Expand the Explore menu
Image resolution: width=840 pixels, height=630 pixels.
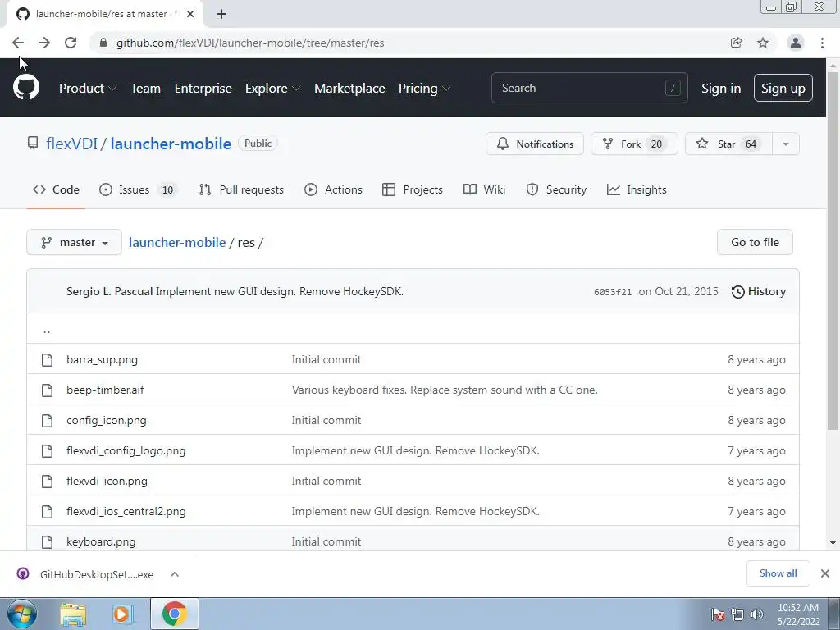pos(272,89)
